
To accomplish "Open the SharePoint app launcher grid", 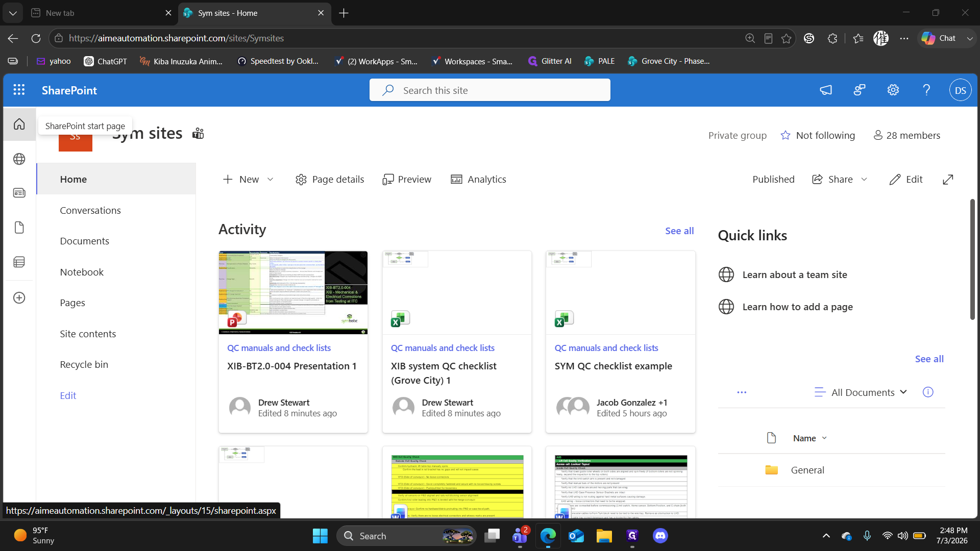I will [19, 90].
